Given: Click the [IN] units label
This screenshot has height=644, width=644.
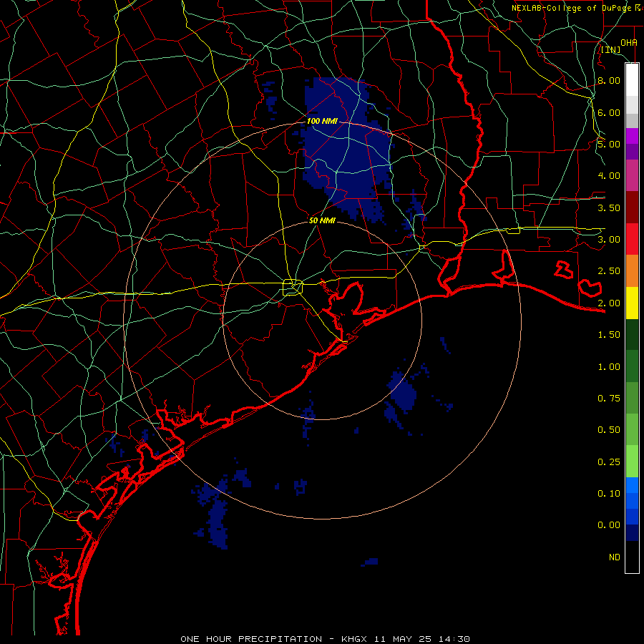Looking at the screenshot, I should click(611, 49).
